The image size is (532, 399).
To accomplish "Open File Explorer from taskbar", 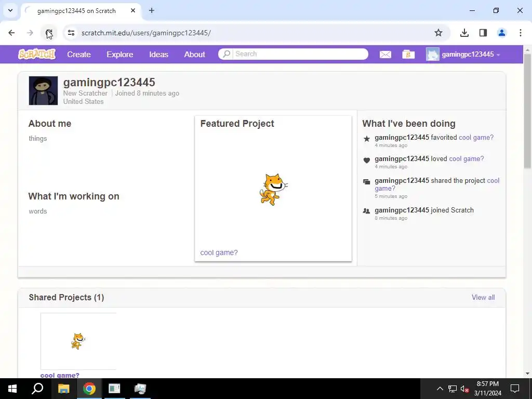I will point(63,389).
